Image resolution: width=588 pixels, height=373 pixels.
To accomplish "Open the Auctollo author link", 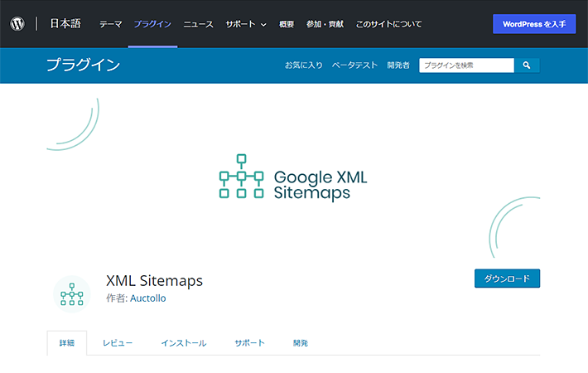I will tap(147, 298).
